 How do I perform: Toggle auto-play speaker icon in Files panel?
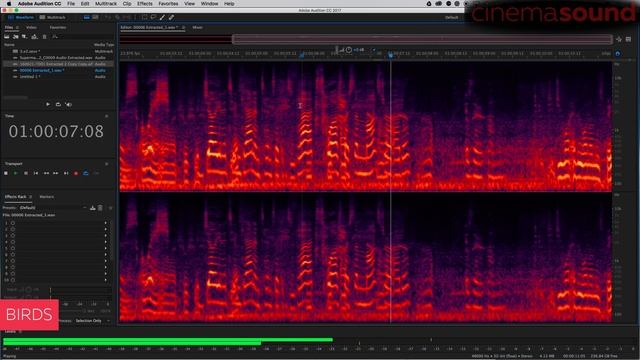pos(69,104)
